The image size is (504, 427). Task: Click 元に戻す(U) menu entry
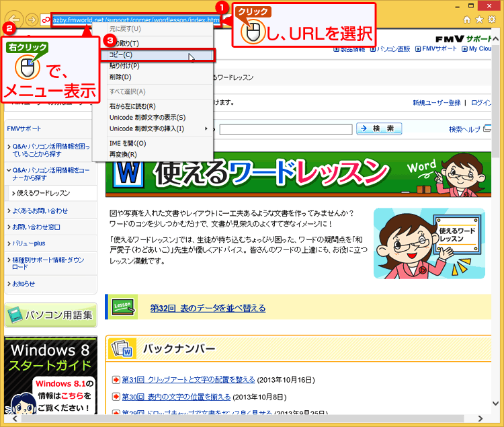tap(125, 29)
